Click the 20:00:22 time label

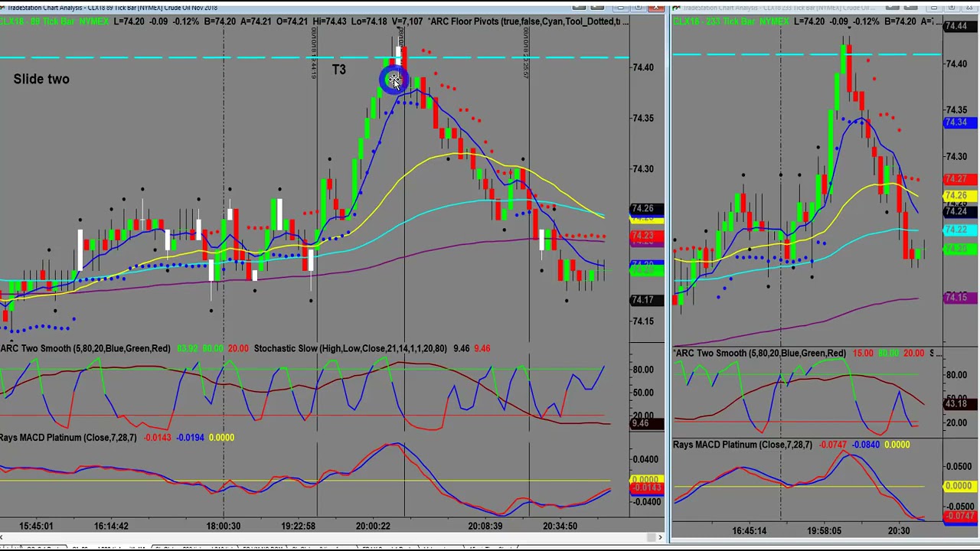pos(373,526)
